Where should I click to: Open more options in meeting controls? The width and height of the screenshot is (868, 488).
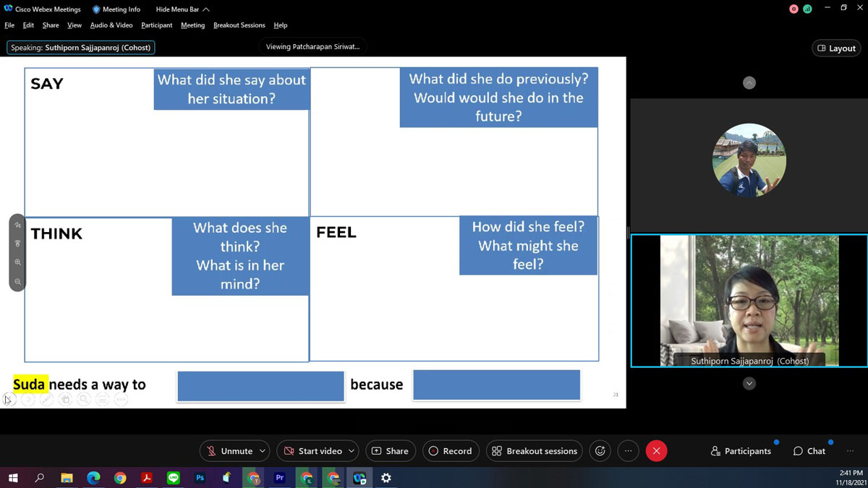tap(628, 451)
